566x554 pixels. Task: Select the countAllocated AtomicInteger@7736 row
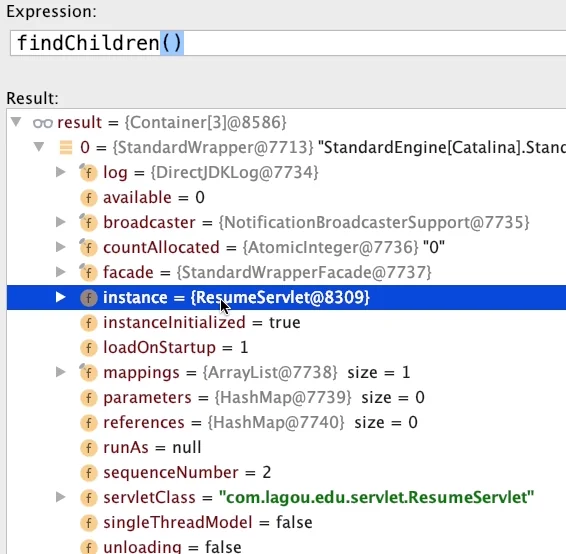[286, 247]
